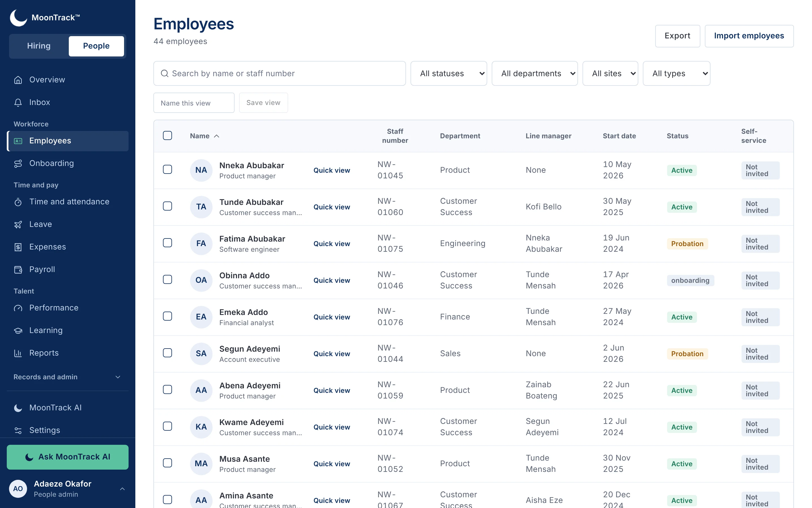The image size is (812, 508).
Task: Open the All sites dropdown
Action: click(x=610, y=73)
